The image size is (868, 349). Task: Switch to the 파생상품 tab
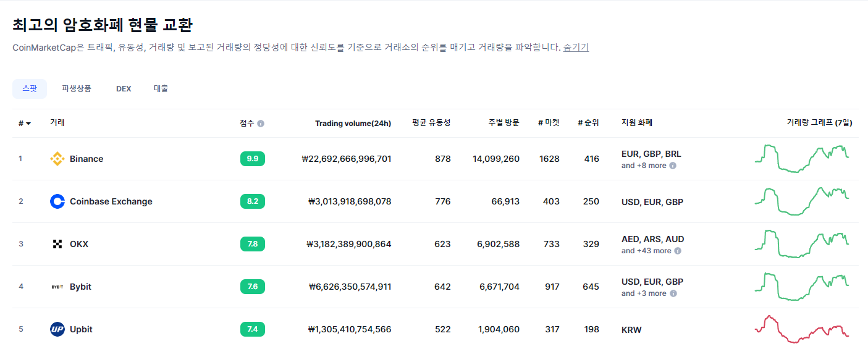(77, 89)
